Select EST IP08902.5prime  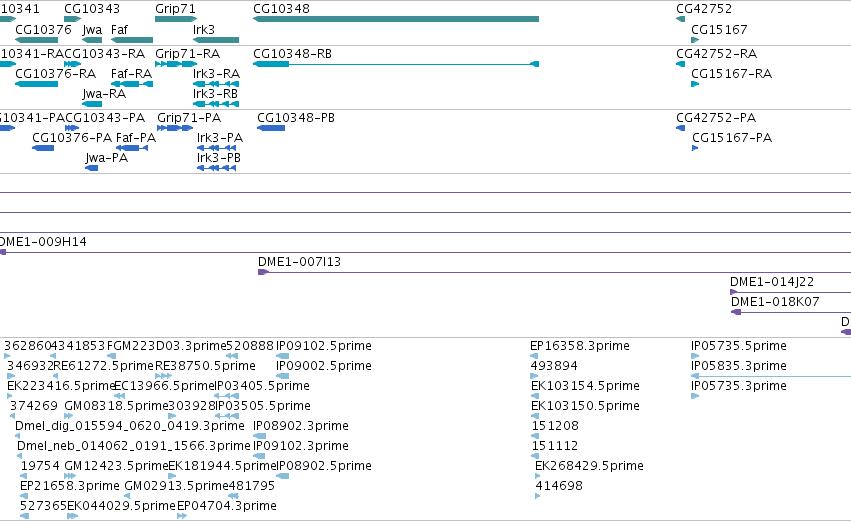pos(323,466)
